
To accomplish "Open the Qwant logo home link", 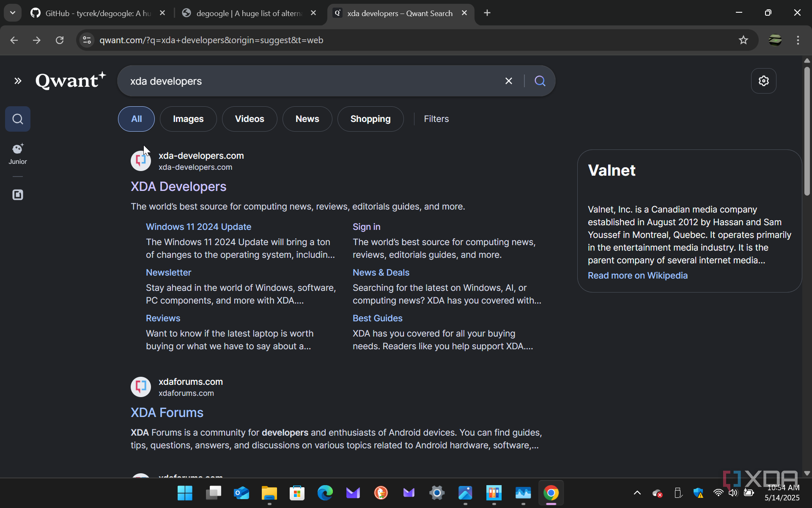I will point(71,80).
